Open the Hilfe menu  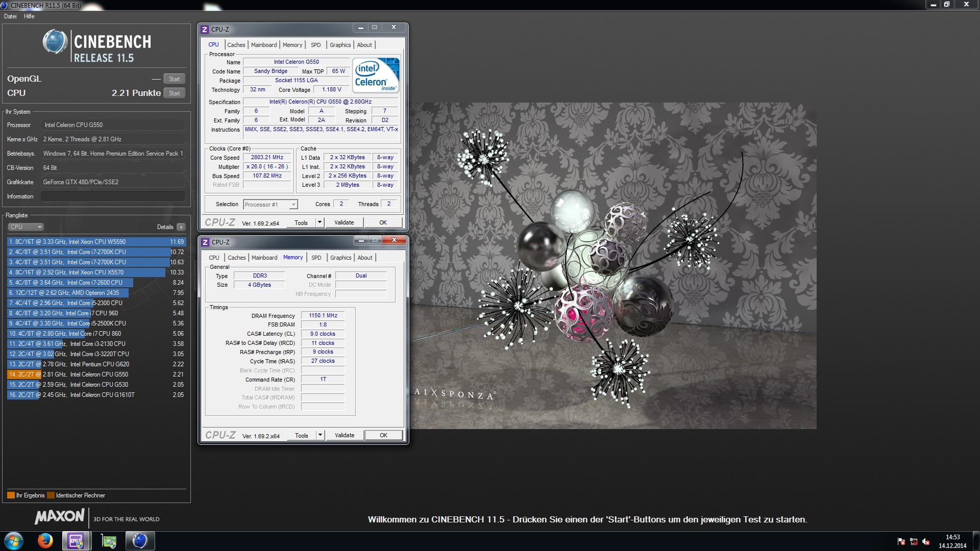(29, 16)
